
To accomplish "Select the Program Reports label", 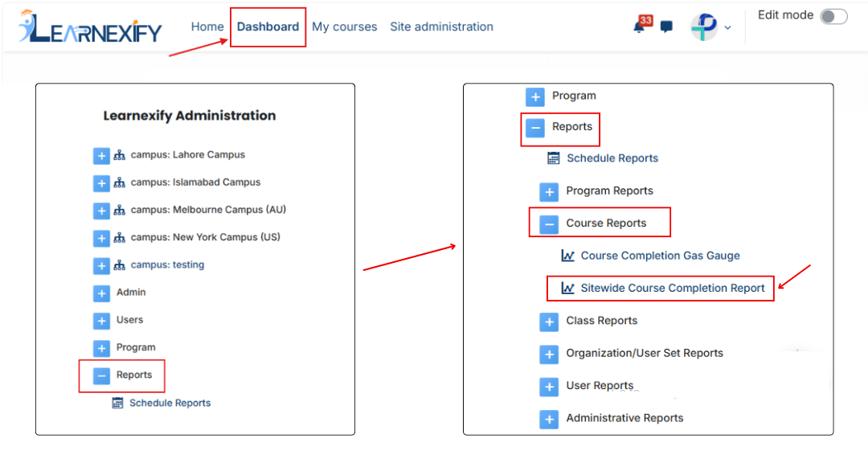I will tap(609, 191).
